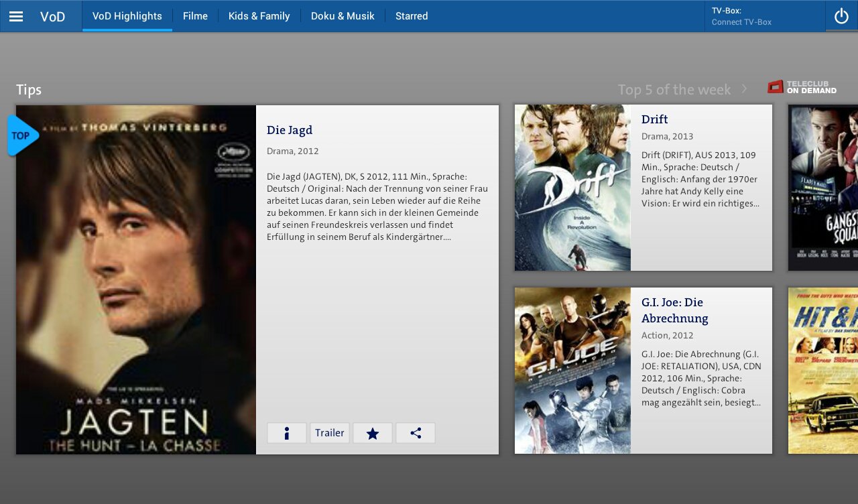Open the Doku & Musik tab
Viewport: 858px width, 504px height.
point(343,16)
